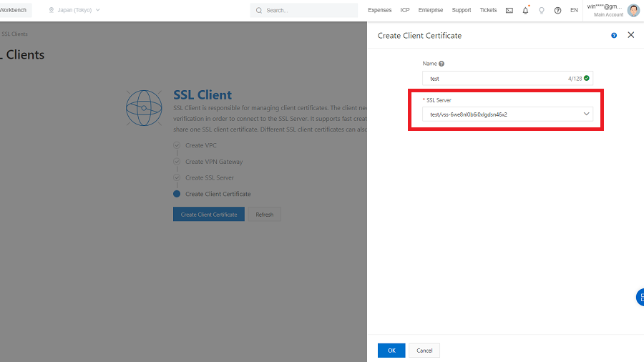Open the Tickets menu

488,11
